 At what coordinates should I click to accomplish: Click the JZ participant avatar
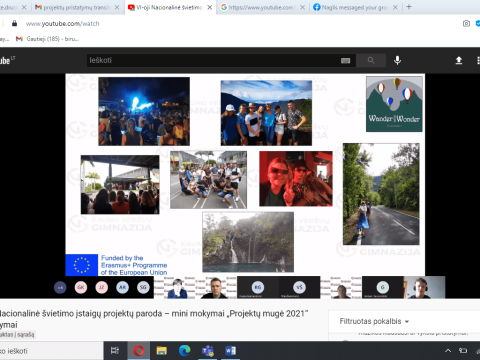pos(102,287)
